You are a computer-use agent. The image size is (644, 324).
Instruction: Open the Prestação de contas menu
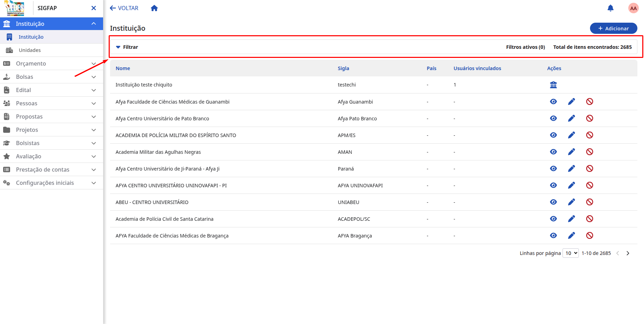(x=52, y=169)
